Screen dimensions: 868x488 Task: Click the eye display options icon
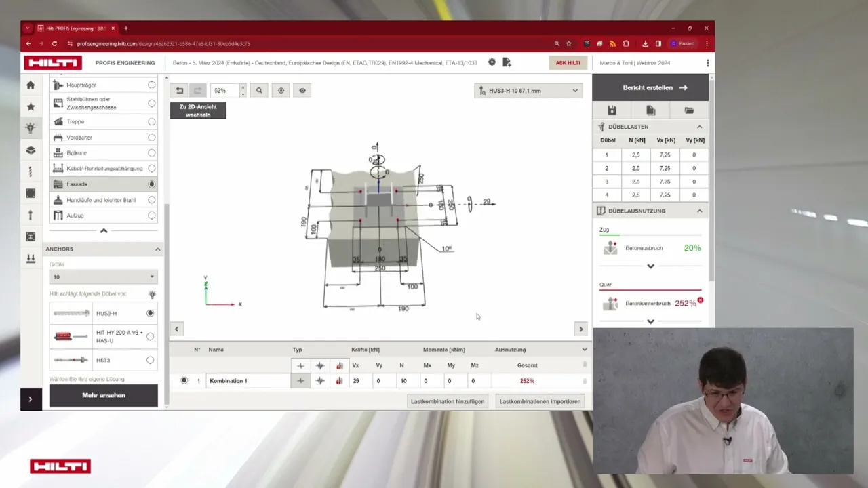pos(302,90)
